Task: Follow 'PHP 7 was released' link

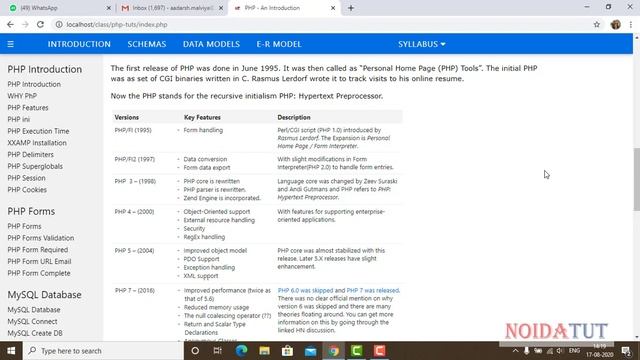Action: 373,291
